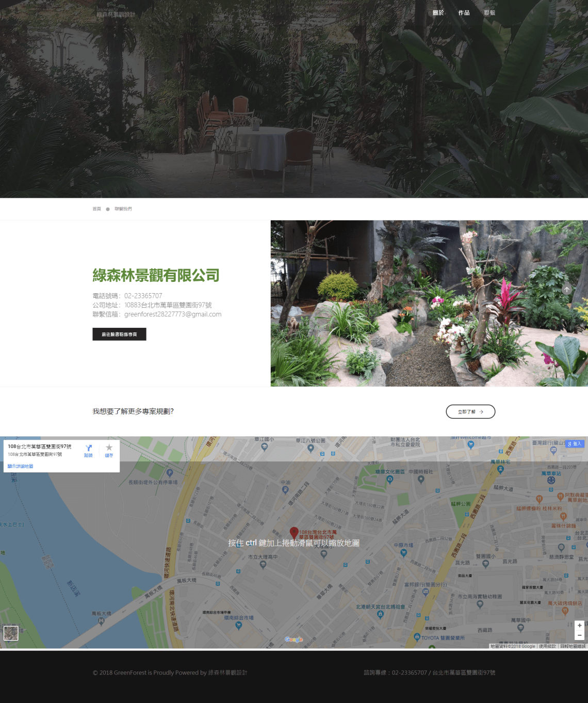
Task: Click the 萬華車站 station icon on map
Action: (x=551, y=480)
